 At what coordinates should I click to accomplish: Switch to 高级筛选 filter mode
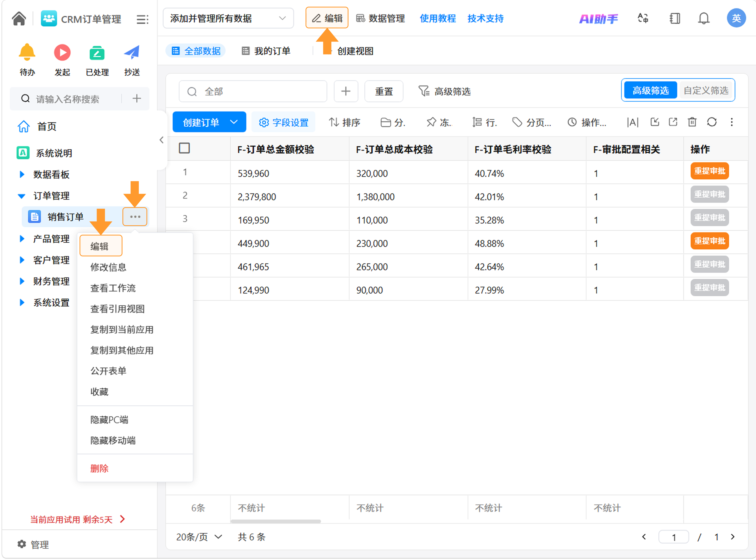pos(650,90)
